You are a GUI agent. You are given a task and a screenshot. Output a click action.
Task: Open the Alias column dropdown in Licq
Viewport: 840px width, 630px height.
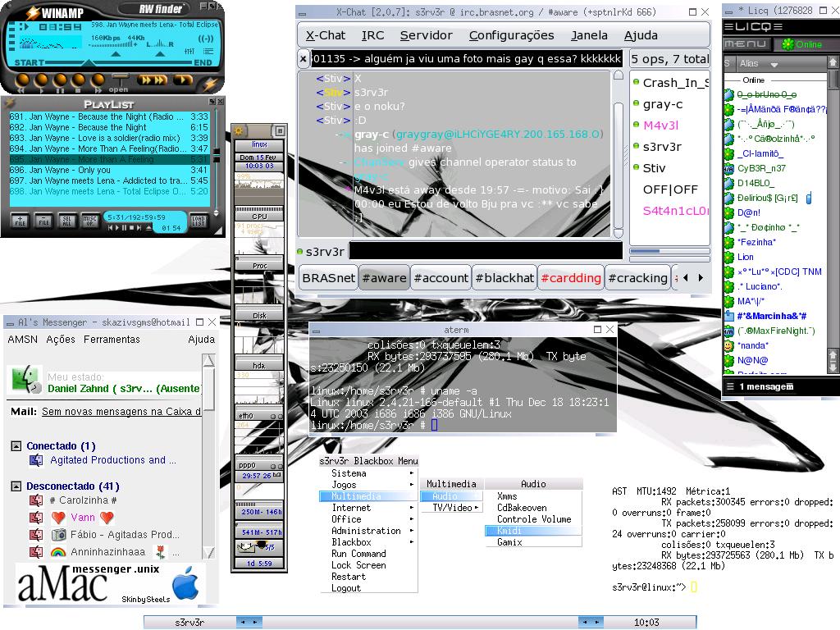click(774, 64)
